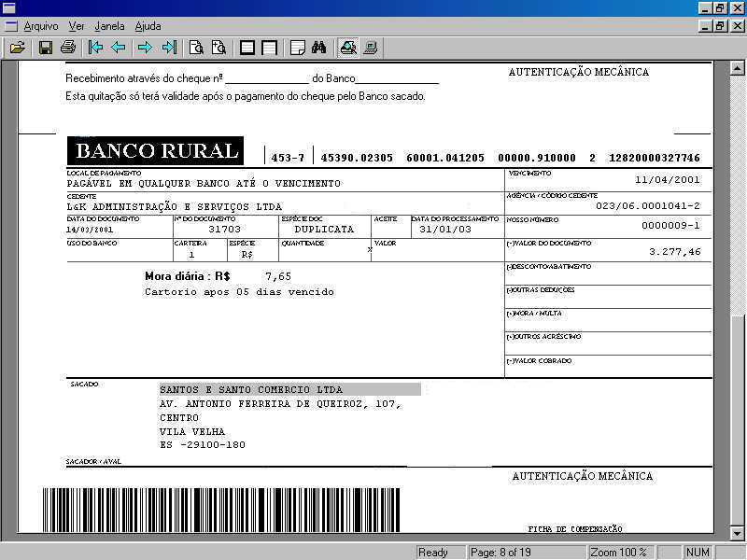Click the agency code 023/06.0001041-2
The image size is (747, 560).
[648, 205]
